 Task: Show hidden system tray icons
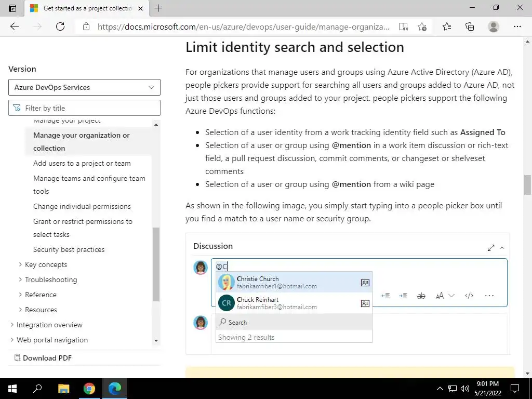click(x=440, y=389)
